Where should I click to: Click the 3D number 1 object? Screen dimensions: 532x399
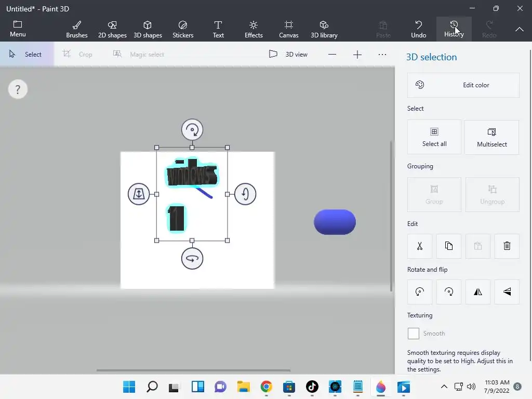pyautogui.click(x=177, y=218)
